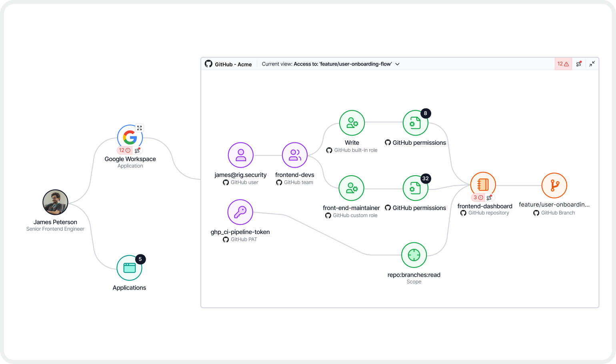This screenshot has width=616, height=364.
Task: Click 'Senior Frontend Engineer' subtitle text
Action: (55, 229)
